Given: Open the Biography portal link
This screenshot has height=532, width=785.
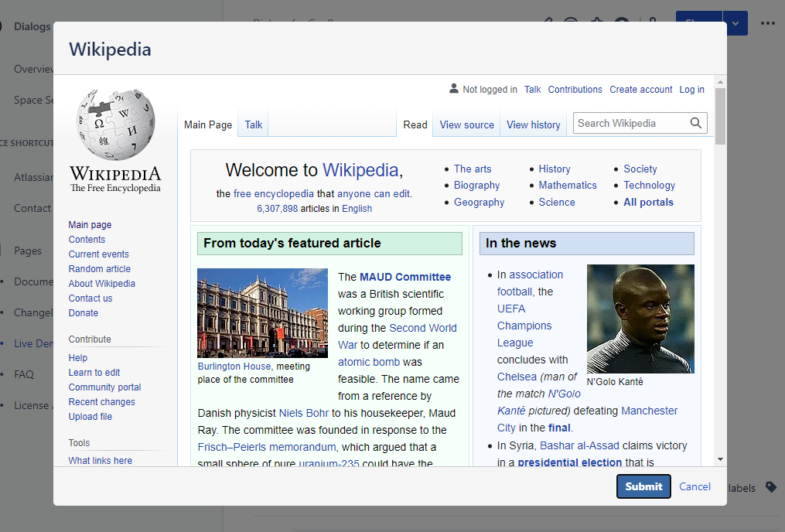Looking at the screenshot, I should coord(476,185).
